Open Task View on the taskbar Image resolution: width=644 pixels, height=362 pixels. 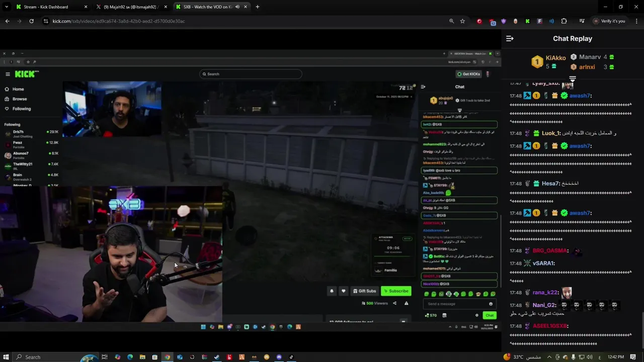(105, 357)
